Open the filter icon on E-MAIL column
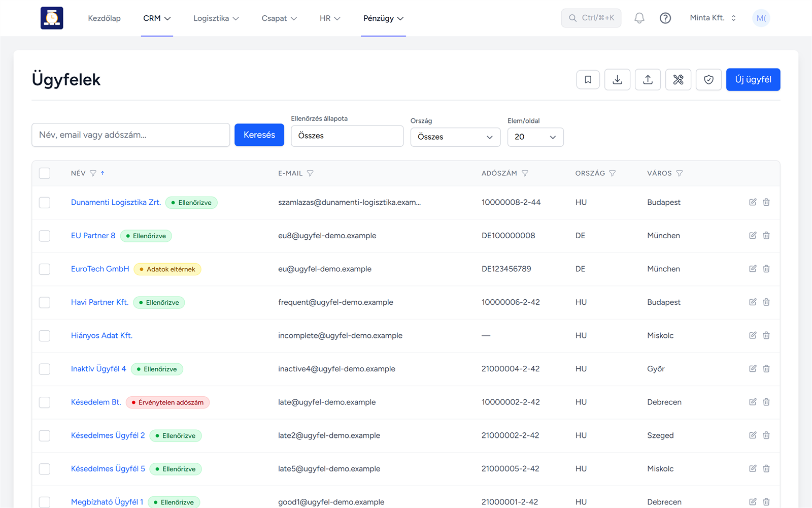812x508 pixels. pyautogui.click(x=310, y=173)
